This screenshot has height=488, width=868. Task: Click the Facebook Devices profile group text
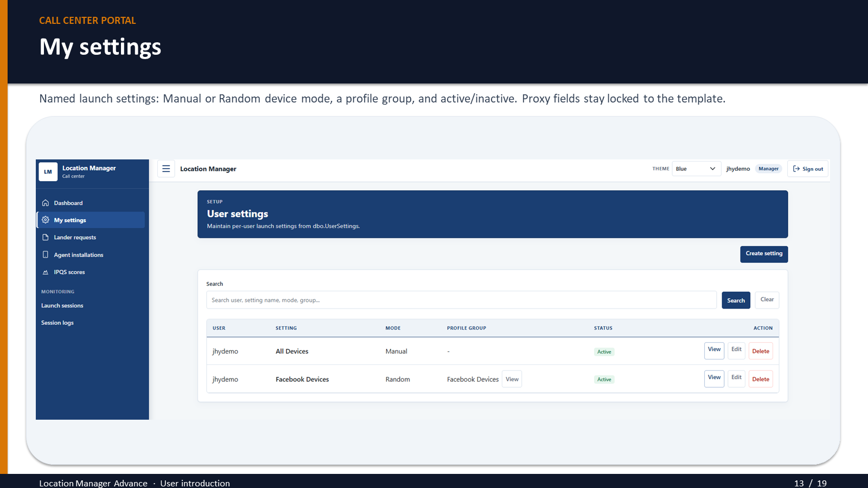473,380
